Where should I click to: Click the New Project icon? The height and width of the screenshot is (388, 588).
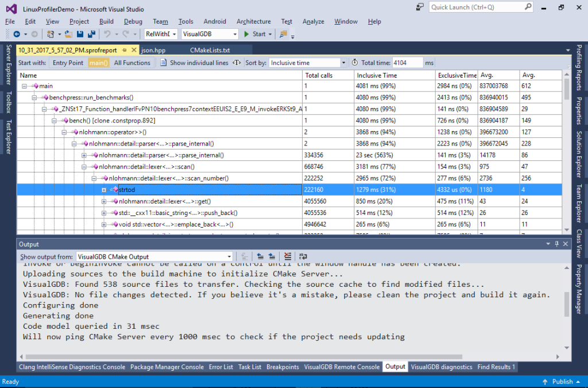50,34
